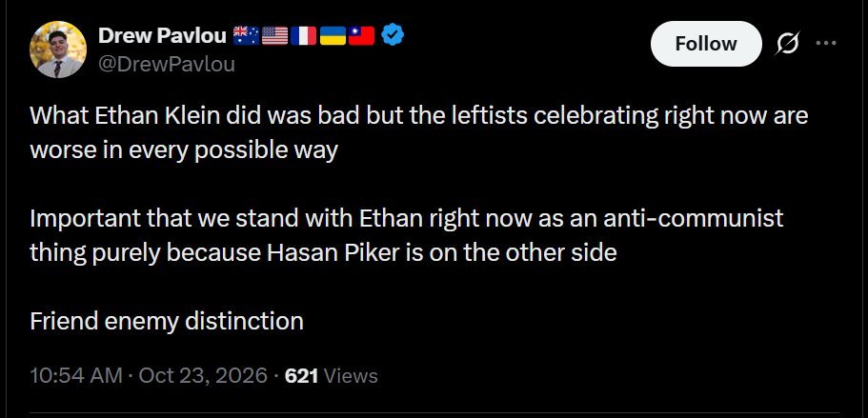Click the 'What Ethan Klein did' sentence

[x=418, y=132]
